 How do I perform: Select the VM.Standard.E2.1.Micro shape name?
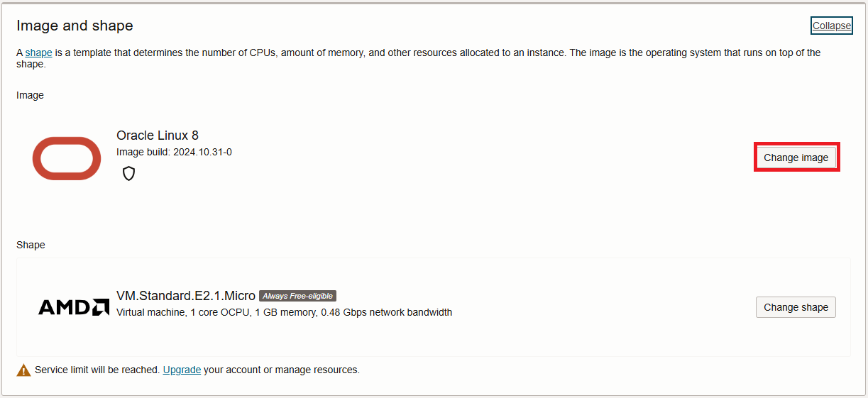point(186,296)
